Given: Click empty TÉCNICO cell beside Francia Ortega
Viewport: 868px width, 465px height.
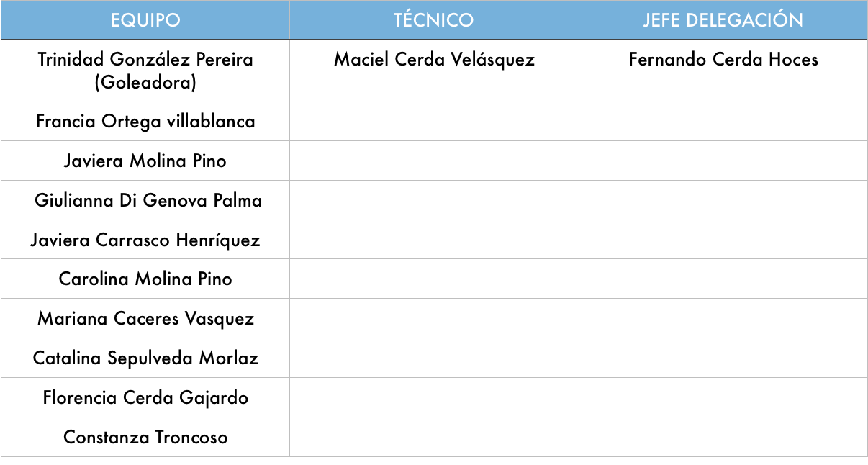Looking at the screenshot, I should point(434,121).
